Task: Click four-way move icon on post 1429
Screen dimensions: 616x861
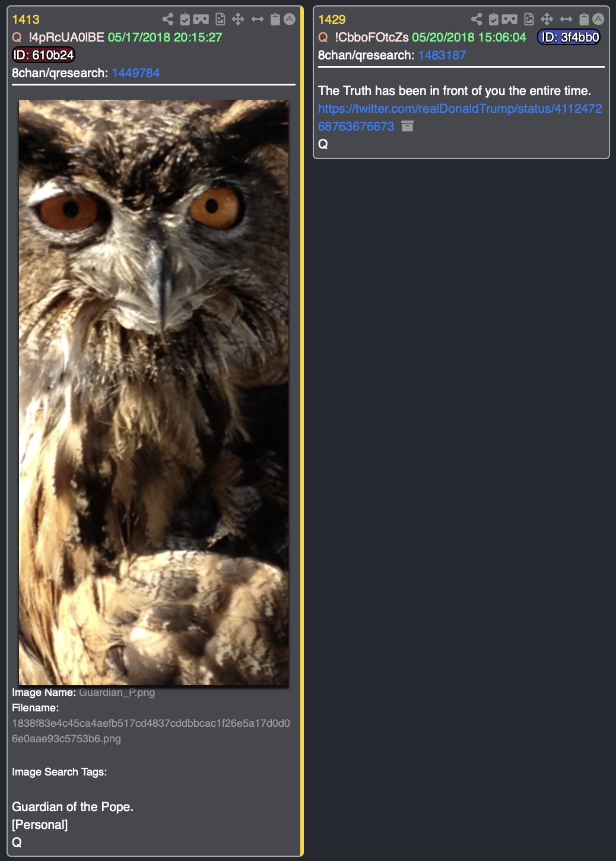Action: click(547, 19)
